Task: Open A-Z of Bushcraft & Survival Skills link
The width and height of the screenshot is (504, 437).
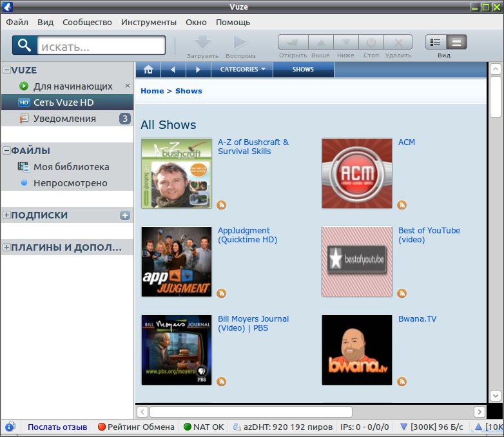Action: [x=253, y=146]
